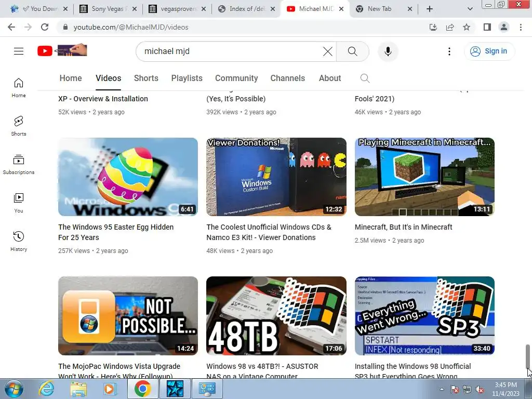532x399 pixels.
Task: Open Minecraft, But It's in Minecraft title
Action: [403, 228]
